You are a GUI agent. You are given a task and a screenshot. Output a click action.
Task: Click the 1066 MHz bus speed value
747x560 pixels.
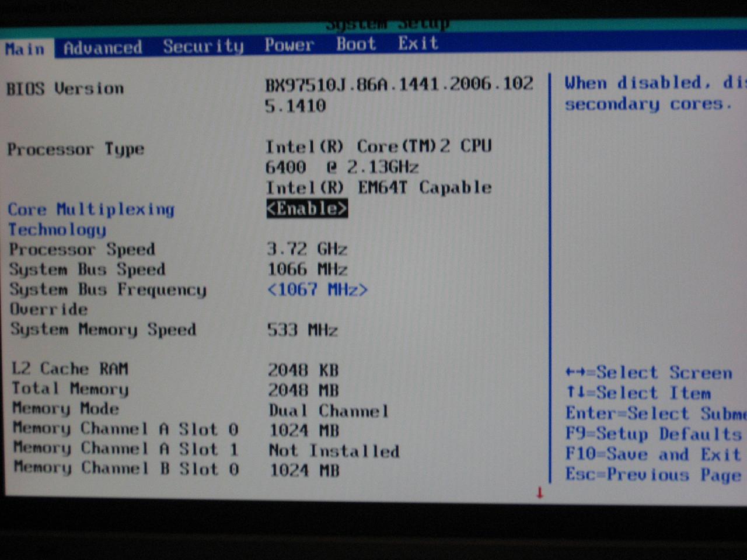[x=308, y=269]
